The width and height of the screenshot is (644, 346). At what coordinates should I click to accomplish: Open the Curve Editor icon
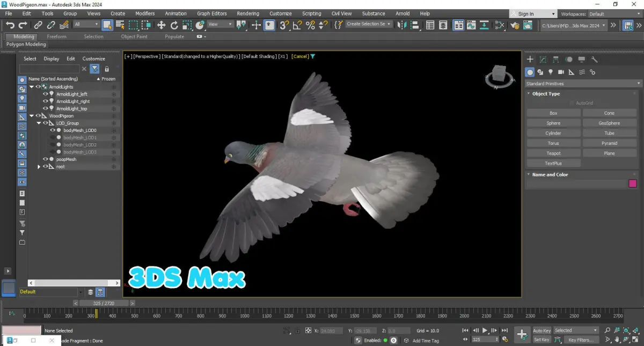coord(471,25)
